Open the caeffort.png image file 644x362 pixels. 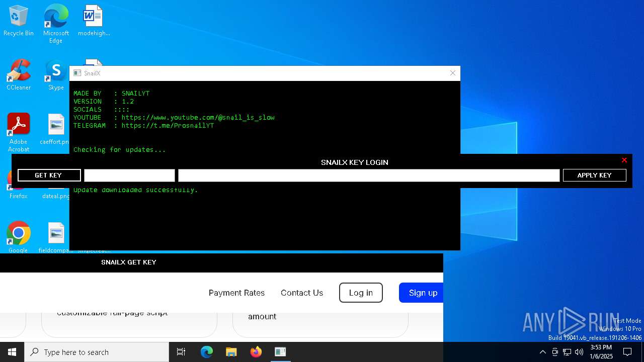pyautogui.click(x=56, y=129)
